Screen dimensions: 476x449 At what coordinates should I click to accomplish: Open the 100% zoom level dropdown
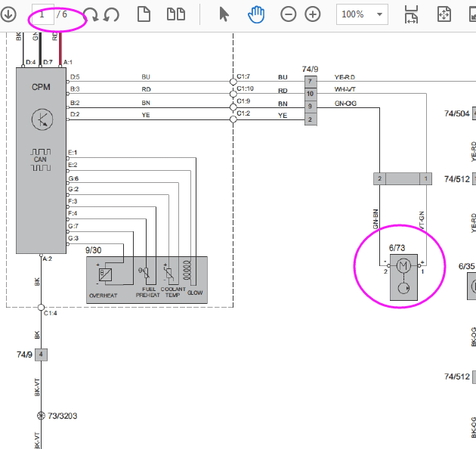click(362, 14)
